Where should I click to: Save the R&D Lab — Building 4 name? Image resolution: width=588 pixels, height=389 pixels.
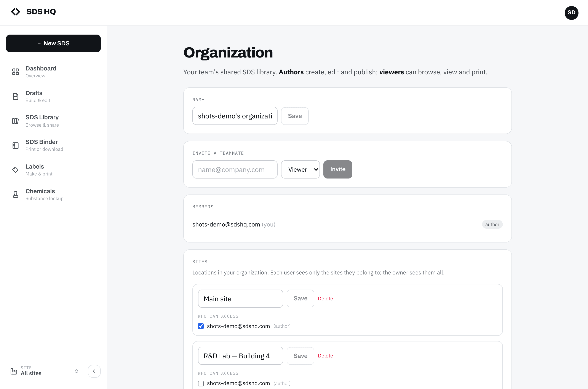tap(300, 356)
